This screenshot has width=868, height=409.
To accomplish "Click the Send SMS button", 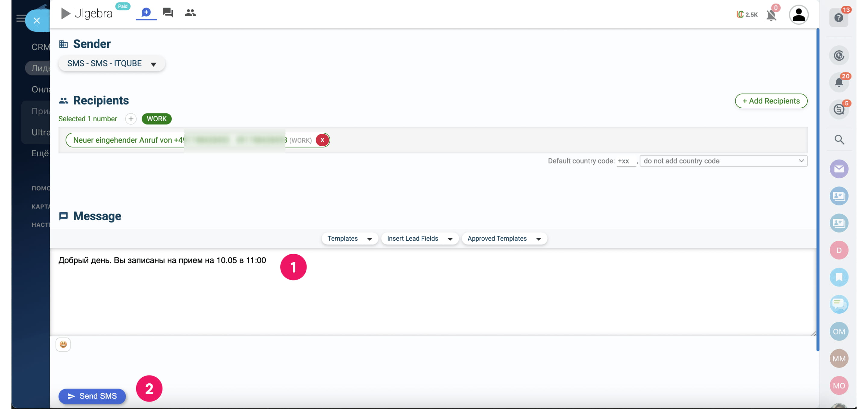I will 92,396.
